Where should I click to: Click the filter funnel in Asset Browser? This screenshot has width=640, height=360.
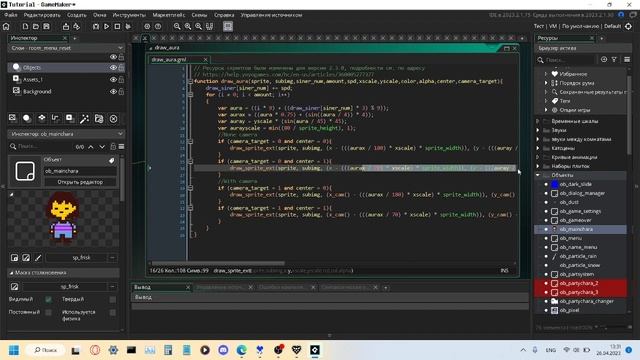[614, 60]
